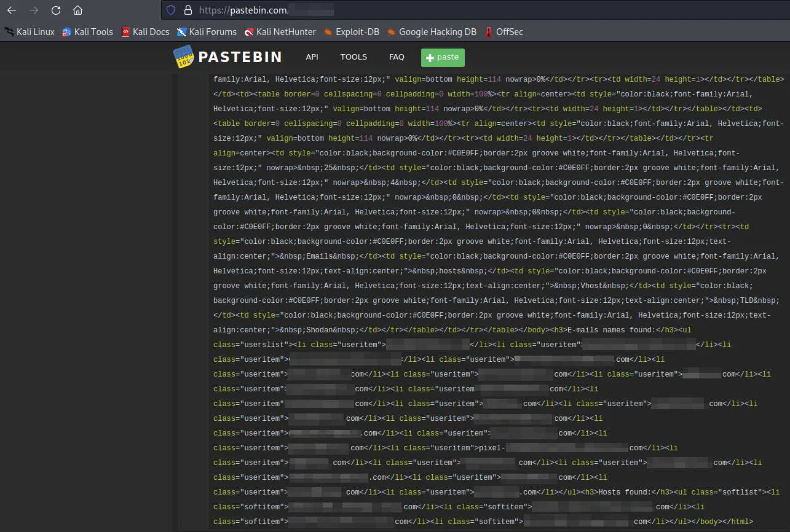Viewport: 790px width, 532px height.
Task: Click the shield tracking protection icon
Action: point(171,10)
